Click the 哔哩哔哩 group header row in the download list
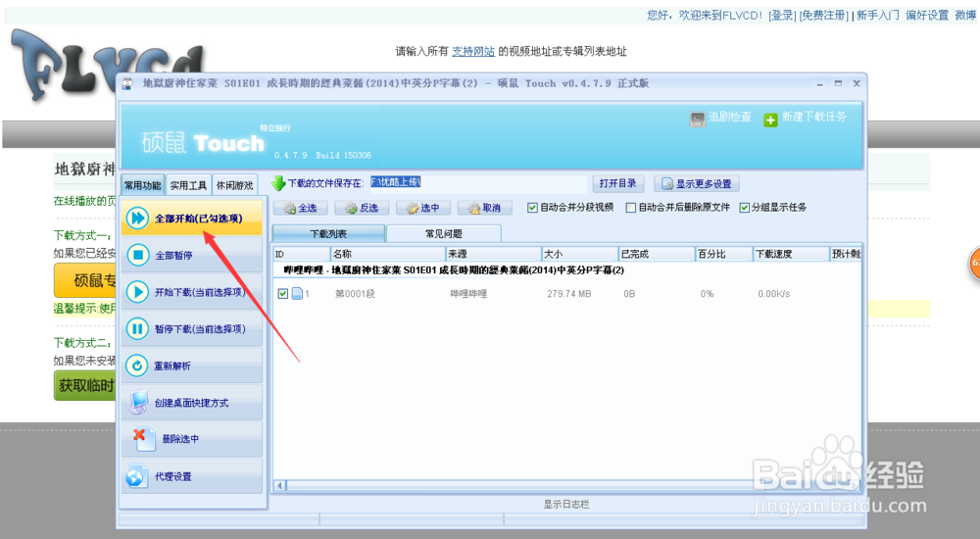Viewport: 980px width, 539px height. [566, 270]
